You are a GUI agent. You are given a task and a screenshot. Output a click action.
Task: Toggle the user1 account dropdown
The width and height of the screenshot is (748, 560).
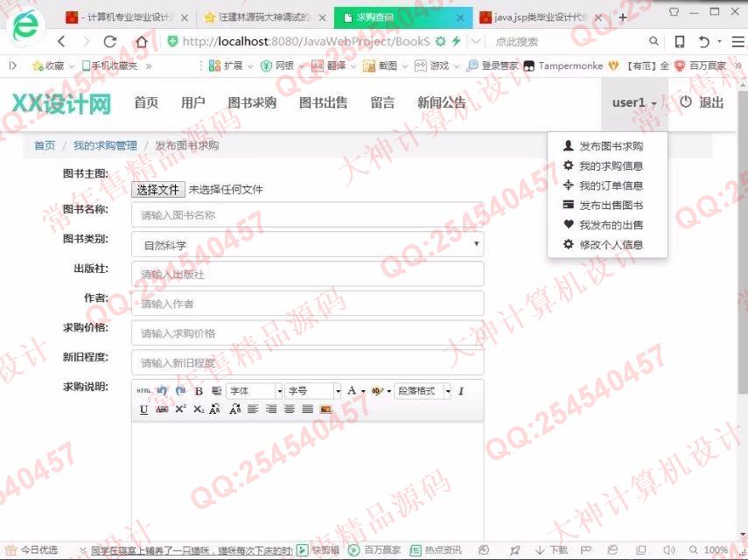tap(634, 102)
